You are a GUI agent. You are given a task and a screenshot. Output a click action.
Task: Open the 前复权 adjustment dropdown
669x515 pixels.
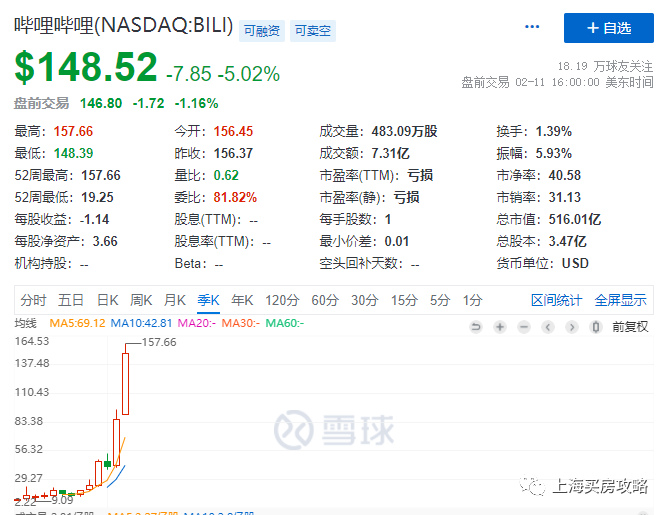pos(630,327)
